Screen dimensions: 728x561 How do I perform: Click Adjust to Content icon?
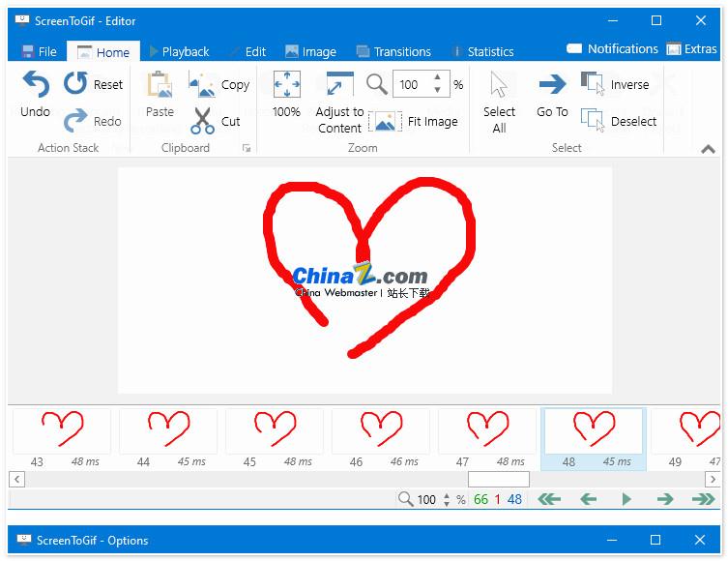coord(339,84)
